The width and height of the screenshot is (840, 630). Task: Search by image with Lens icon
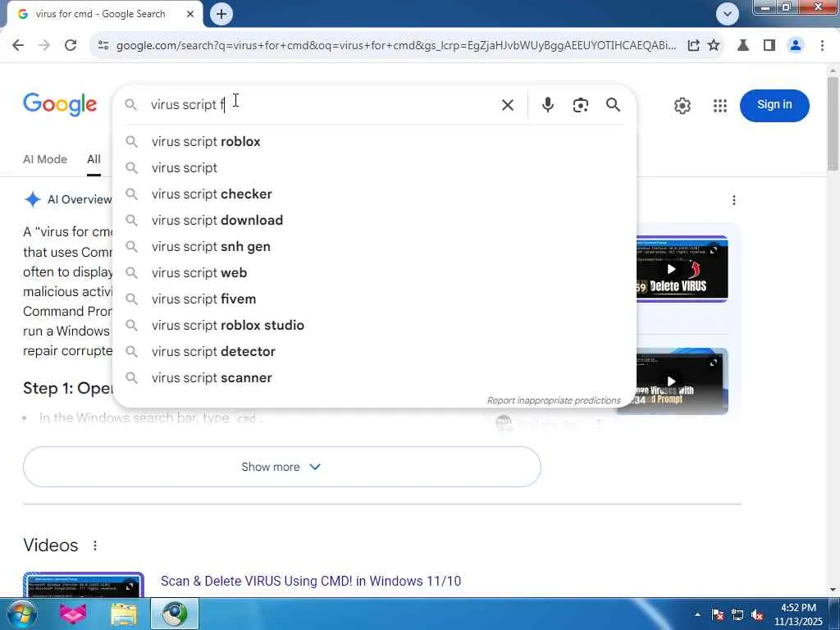click(580, 105)
